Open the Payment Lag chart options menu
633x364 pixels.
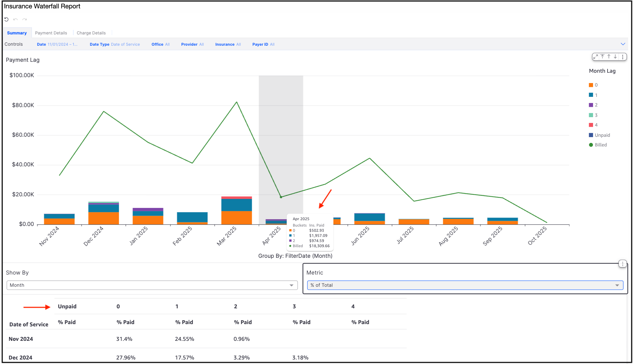click(623, 57)
